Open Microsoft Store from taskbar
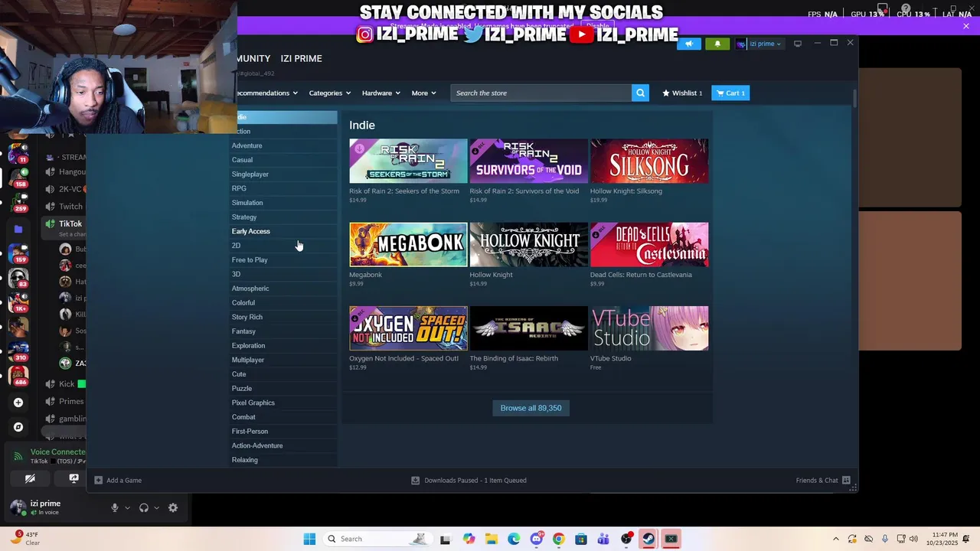The height and width of the screenshot is (551, 980). (581, 539)
